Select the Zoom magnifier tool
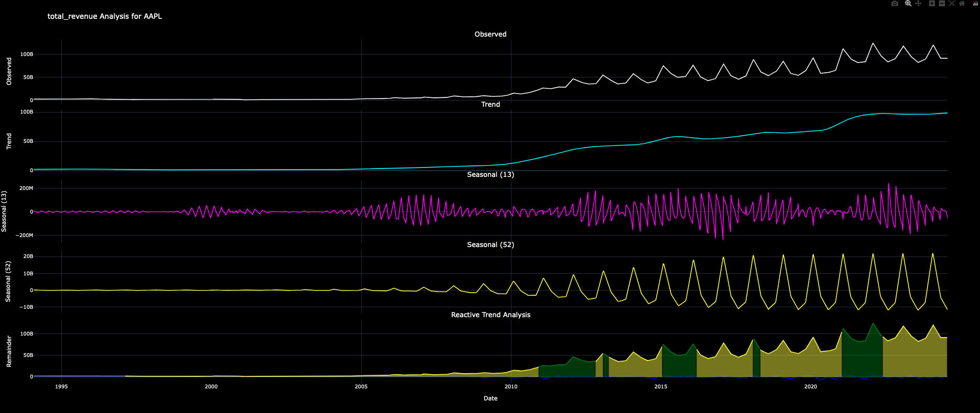This screenshot has width=980, height=413. pos(908,4)
